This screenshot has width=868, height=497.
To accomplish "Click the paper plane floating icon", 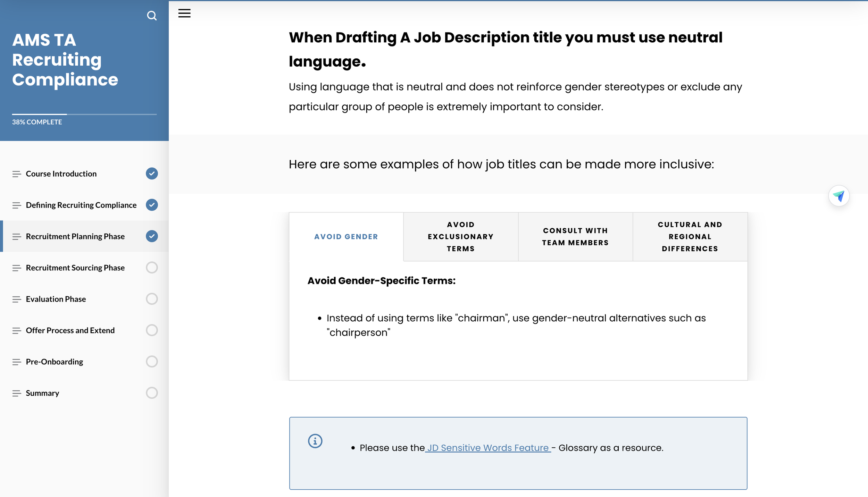I will click(838, 196).
